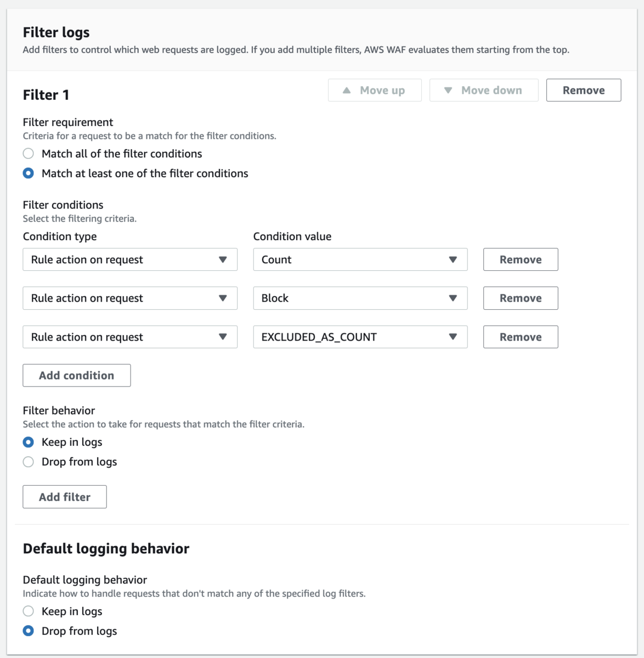Select Match at least one filter condition

[x=29, y=173]
